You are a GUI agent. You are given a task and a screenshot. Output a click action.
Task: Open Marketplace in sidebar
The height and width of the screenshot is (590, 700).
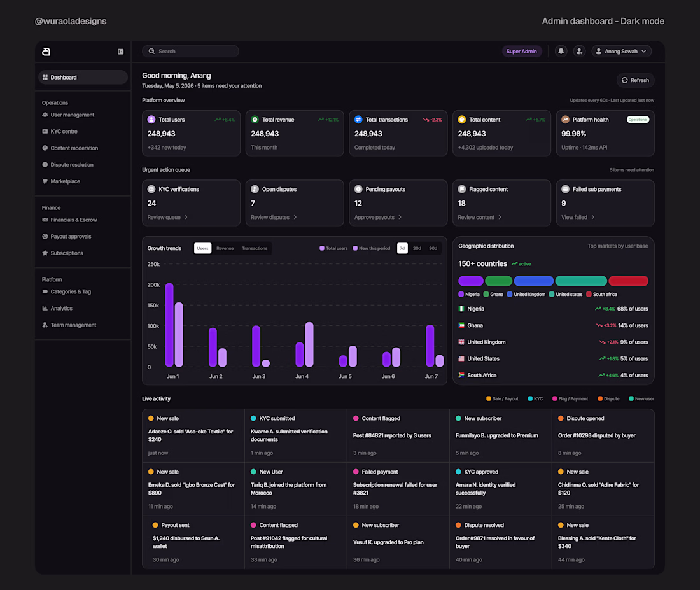tap(61, 181)
